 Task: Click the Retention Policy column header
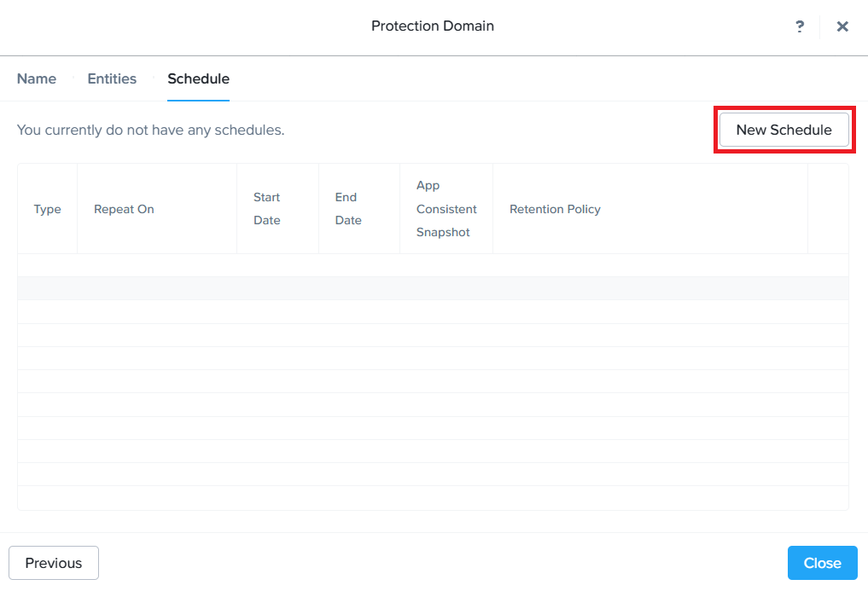(x=555, y=209)
